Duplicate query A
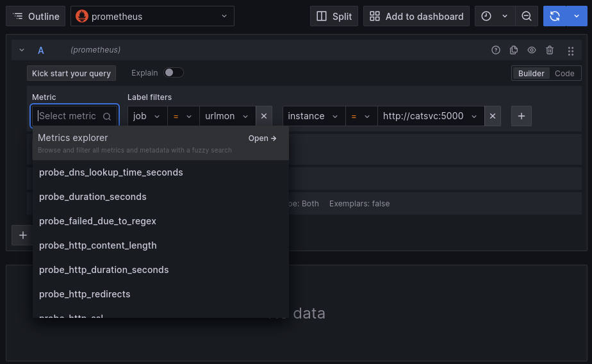Screen dimensions: 592x364 tap(513, 50)
